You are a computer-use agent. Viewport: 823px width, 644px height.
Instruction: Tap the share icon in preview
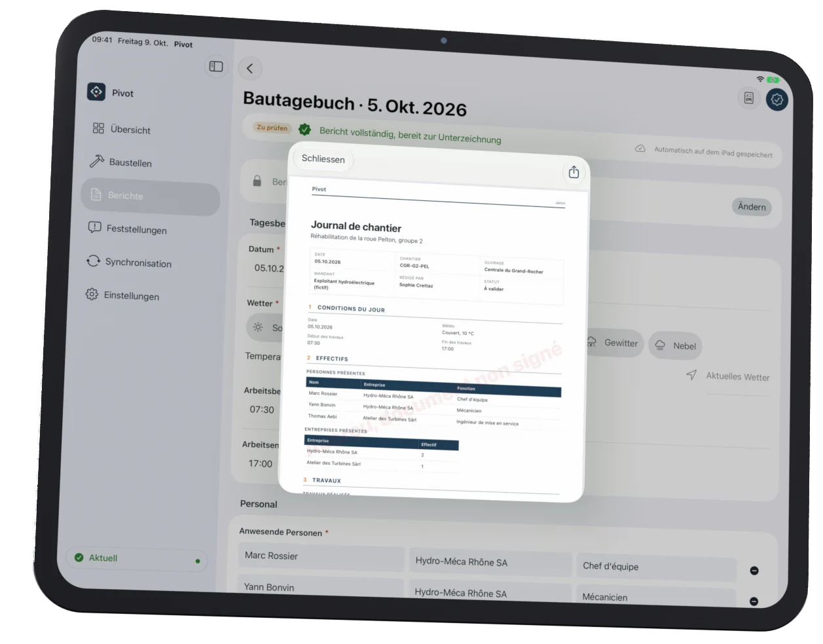(574, 171)
